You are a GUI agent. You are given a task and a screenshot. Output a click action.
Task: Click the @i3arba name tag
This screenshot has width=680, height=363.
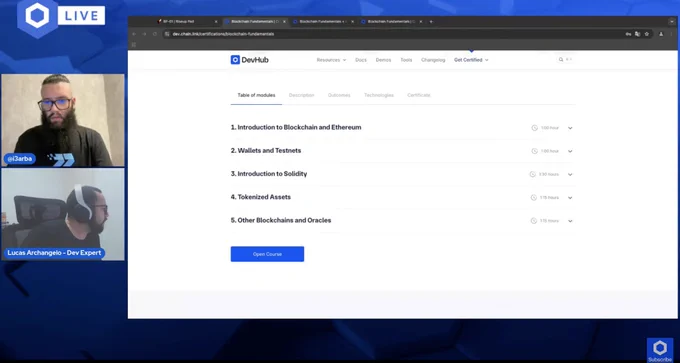point(20,159)
